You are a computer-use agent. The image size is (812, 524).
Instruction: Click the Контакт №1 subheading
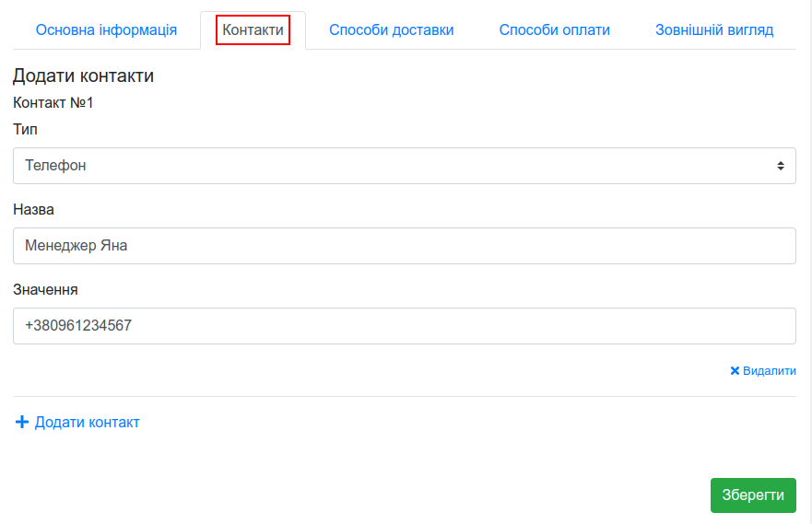53,102
